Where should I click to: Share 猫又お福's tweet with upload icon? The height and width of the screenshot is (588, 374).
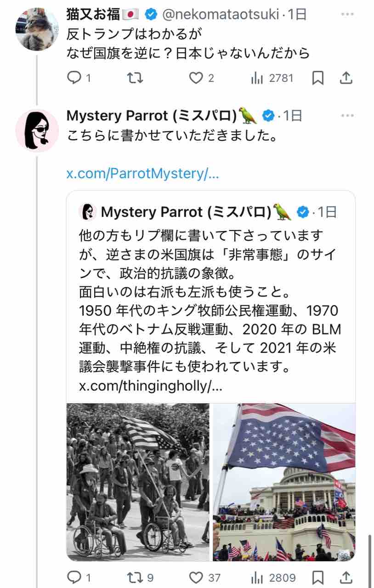pos(346,78)
